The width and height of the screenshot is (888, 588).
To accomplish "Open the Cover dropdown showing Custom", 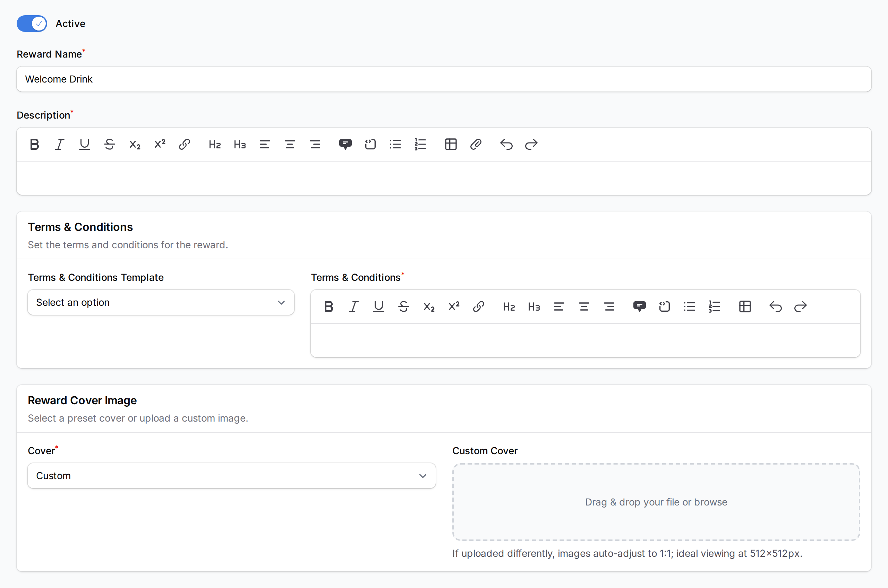I will tap(231, 476).
